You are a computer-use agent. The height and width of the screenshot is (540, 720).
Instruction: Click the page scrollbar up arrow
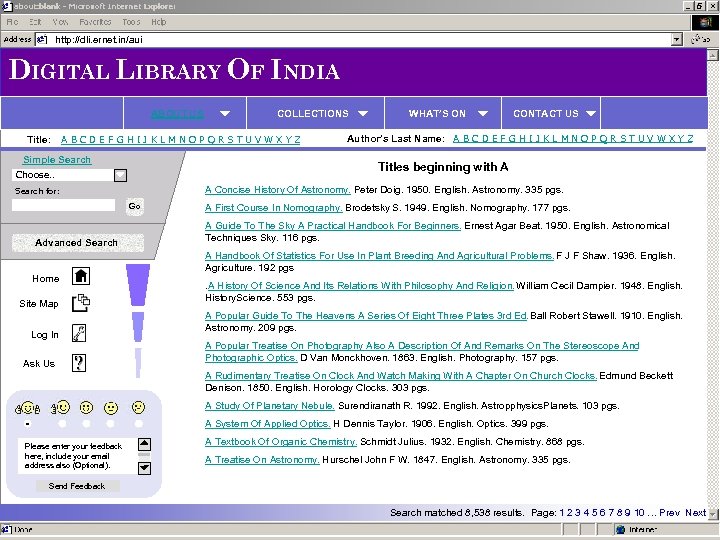point(713,54)
